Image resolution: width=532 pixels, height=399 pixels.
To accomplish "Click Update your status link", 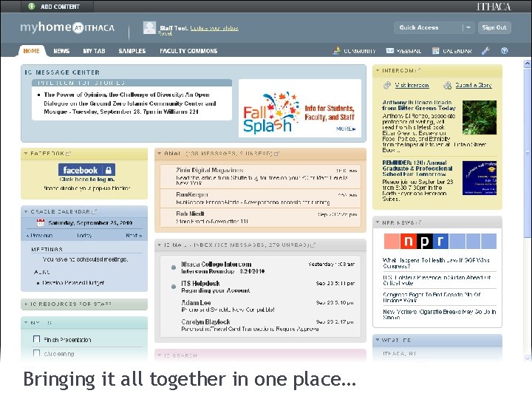I will tap(214, 28).
